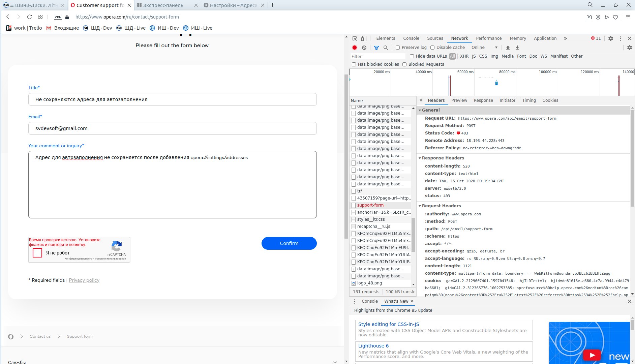Reload the current page
The image size is (635, 364).
(29, 17)
